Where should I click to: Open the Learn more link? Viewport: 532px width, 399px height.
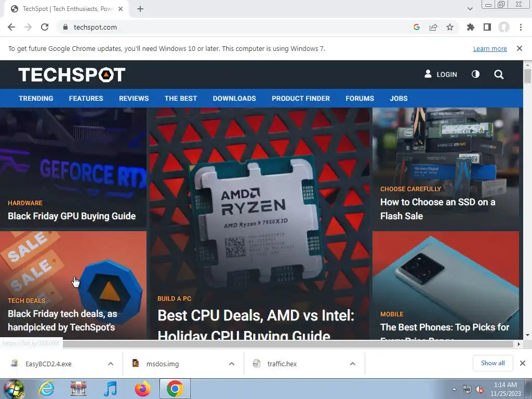(490, 48)
